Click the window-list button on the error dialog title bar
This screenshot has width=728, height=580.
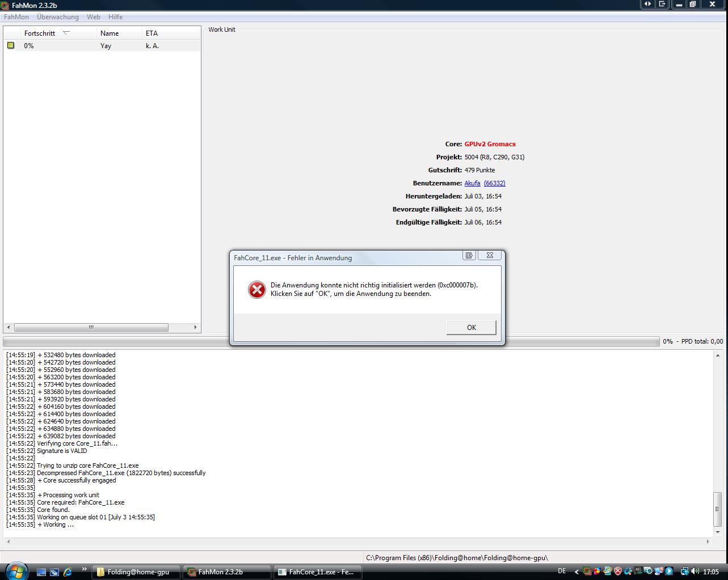coord(469,255)
